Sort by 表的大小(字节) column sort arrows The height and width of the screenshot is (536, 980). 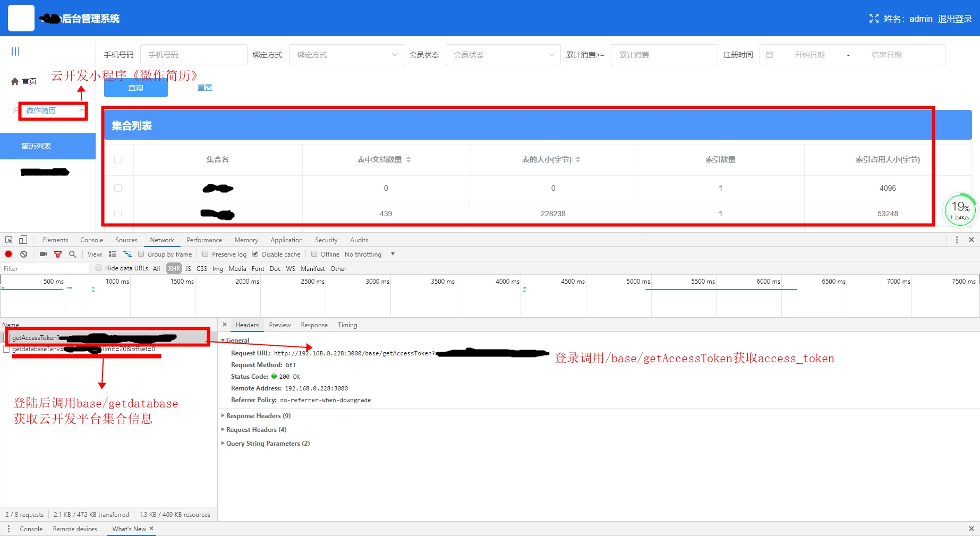click(578, 159)
